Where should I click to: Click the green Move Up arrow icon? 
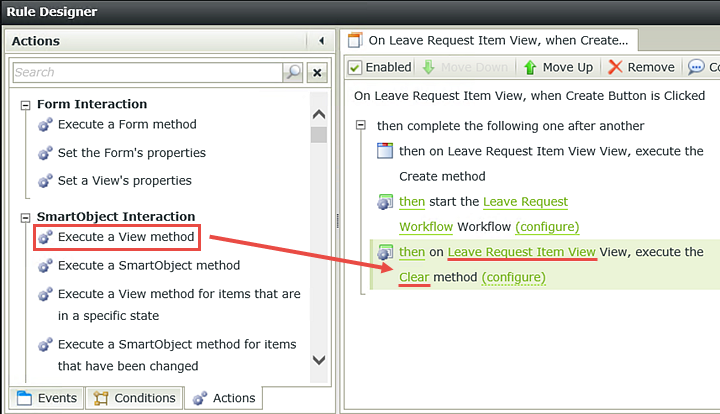click(x=530, y=67)
